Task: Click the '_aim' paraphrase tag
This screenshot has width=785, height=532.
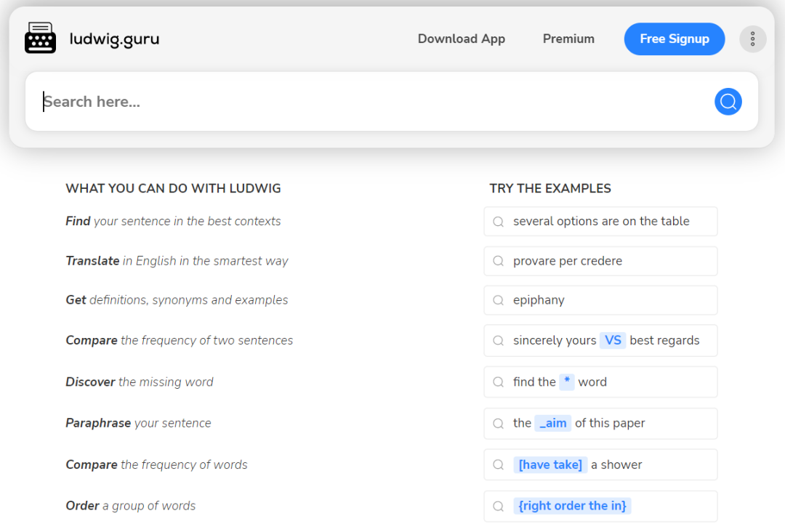Action: pos(552,423)
